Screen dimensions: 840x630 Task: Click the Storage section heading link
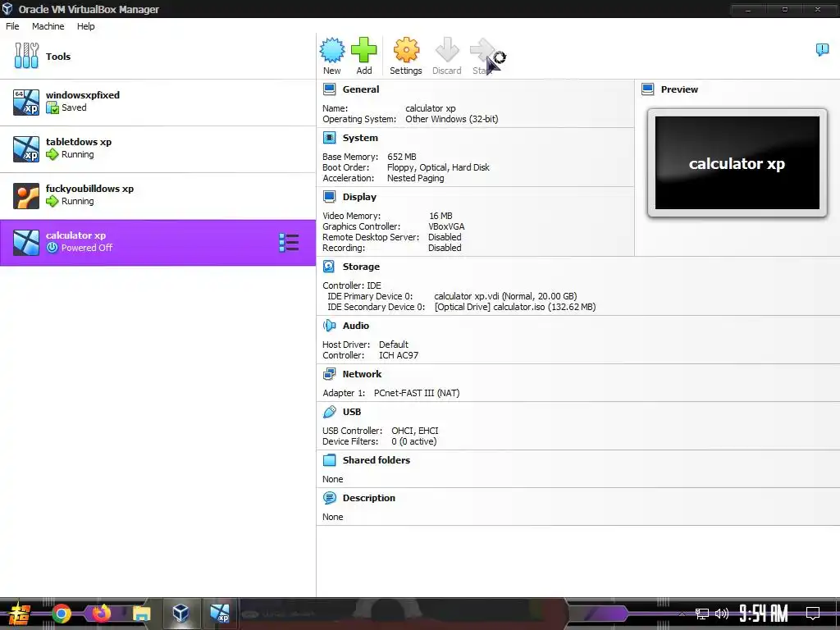[361, 267]
